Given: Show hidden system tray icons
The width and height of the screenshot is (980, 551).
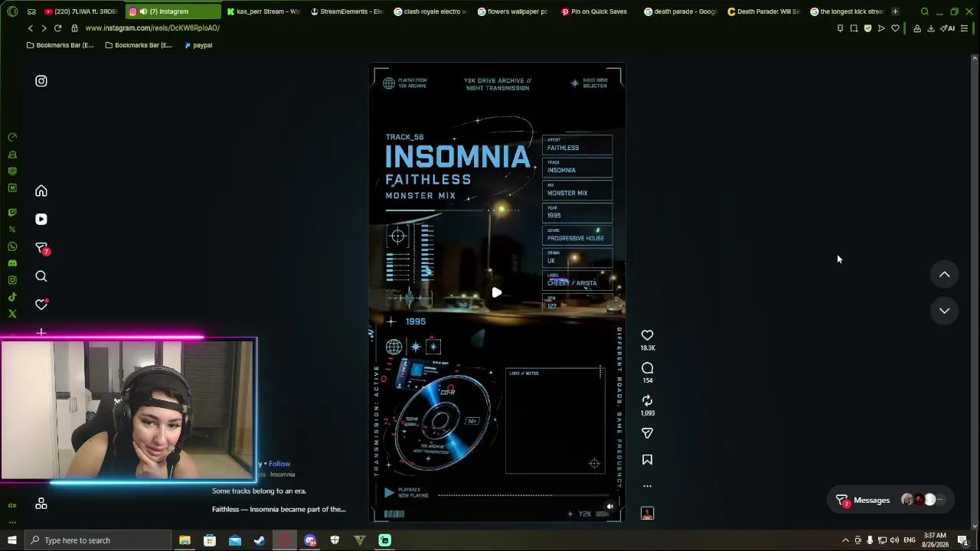Looking at the screenshot, I should (x=845, y=540).
